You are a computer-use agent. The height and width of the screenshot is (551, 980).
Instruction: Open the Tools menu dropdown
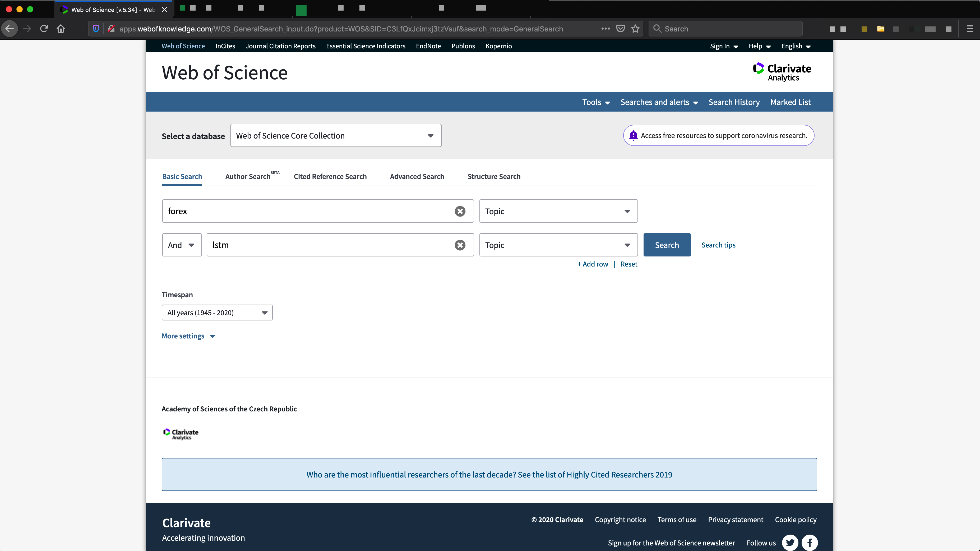pos(596,102)
